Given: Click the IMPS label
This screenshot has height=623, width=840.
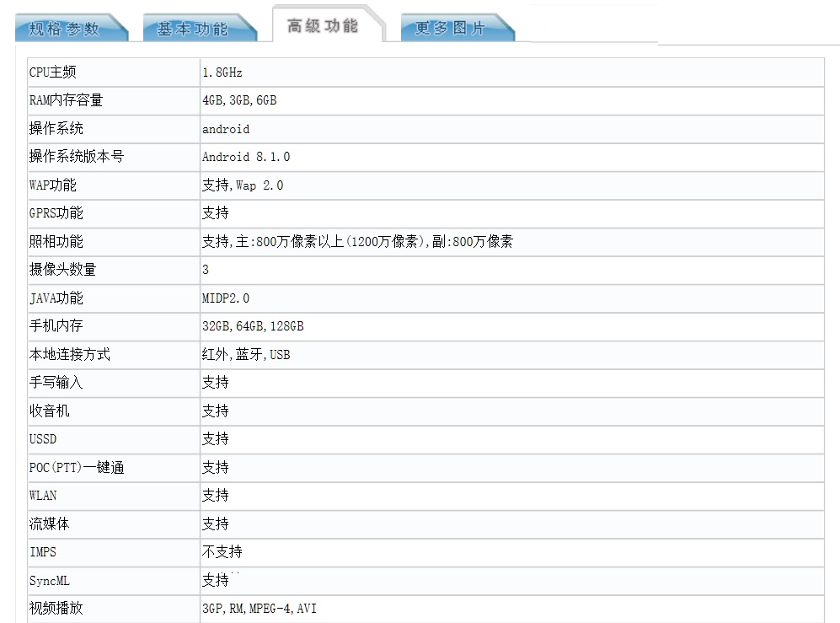Looking at the screenshot, I should coord(43,551).
